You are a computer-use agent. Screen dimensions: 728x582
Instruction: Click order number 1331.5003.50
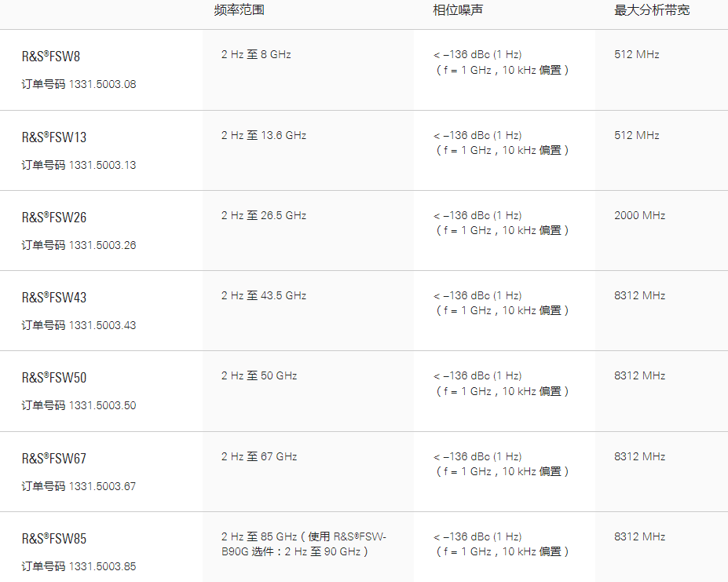(x=102, y=405)
